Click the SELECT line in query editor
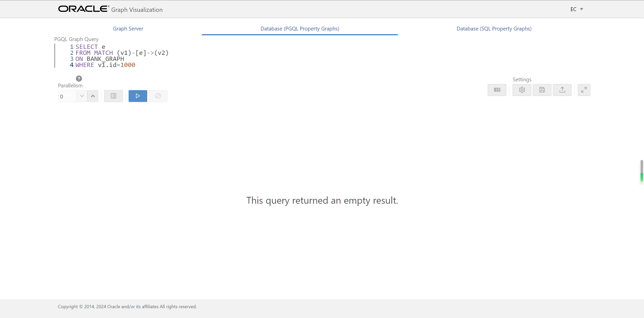The height and width of the screenshot is (318, 644). pos(90,47)
